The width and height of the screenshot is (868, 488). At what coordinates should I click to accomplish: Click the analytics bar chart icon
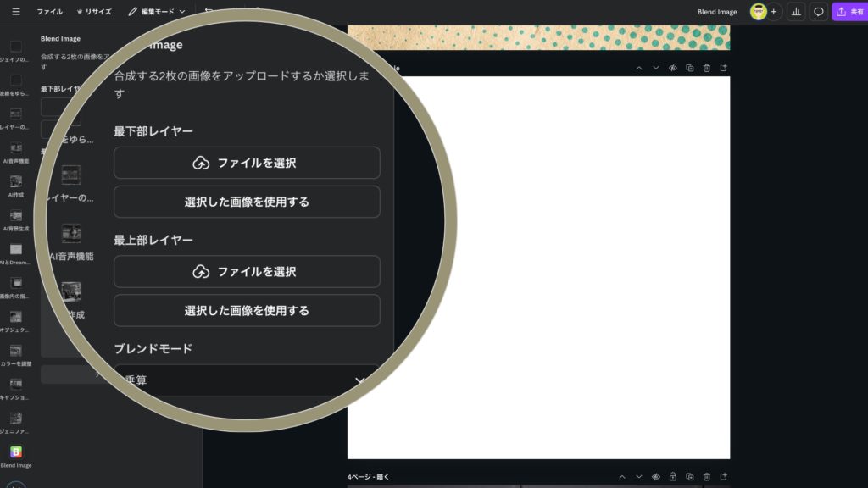pos(796,12)
